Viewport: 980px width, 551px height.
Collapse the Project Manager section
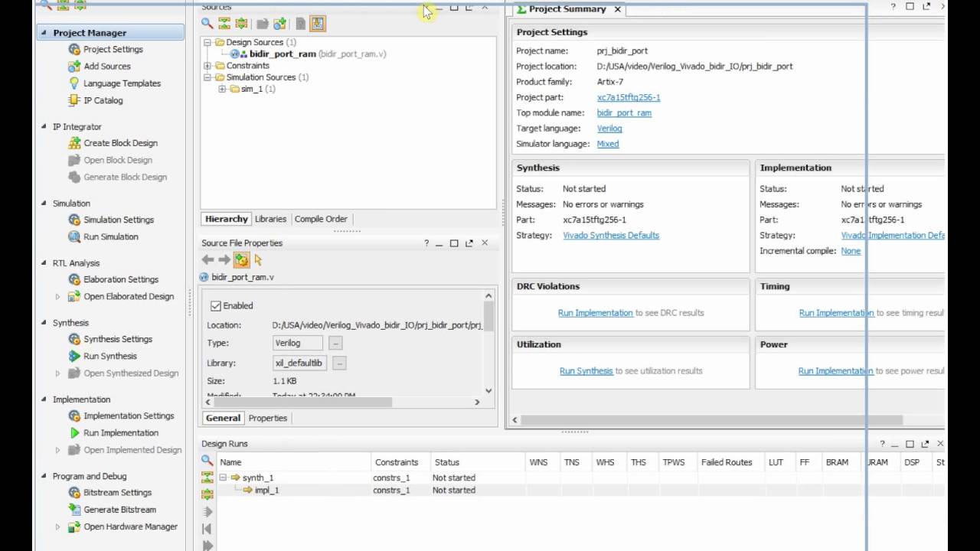(x=44, y=33)
